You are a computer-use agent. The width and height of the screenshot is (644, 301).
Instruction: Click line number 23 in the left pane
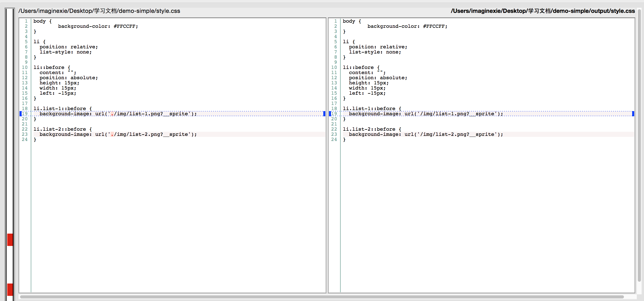[x=25, y=134]
